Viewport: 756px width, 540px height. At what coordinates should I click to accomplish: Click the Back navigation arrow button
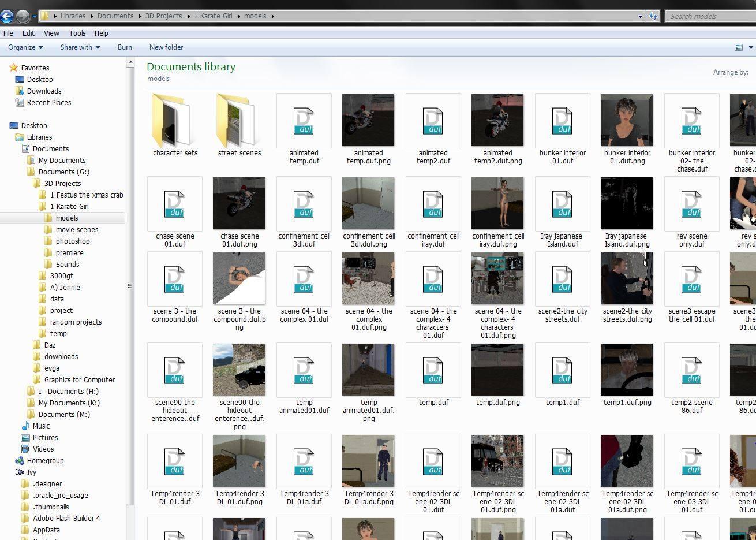6,16
